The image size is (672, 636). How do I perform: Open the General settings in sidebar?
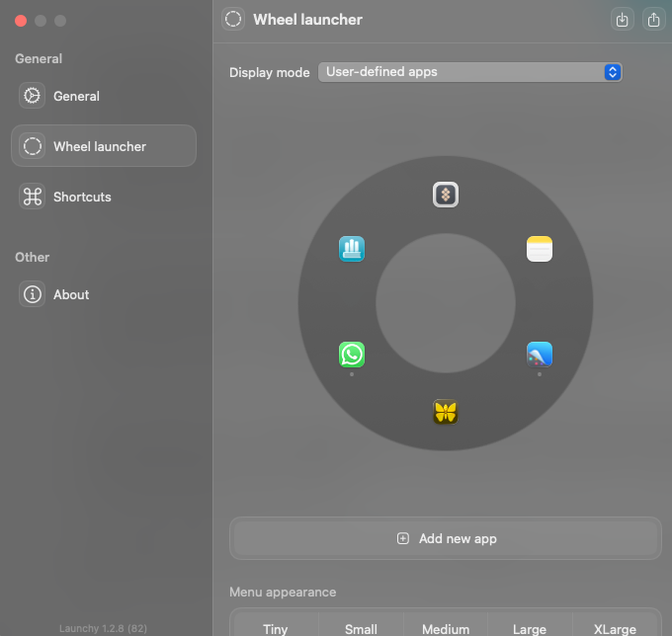coord(104,96)
